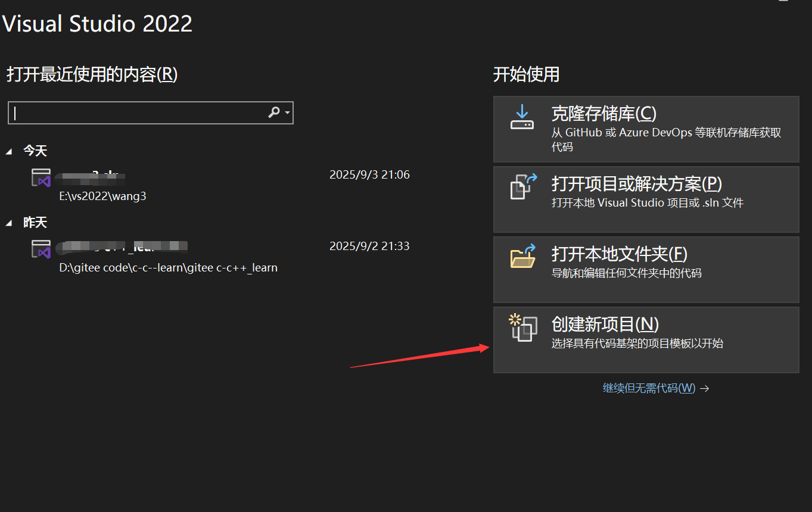
Task: Click the recent items search input field
Action: point(131,113)
